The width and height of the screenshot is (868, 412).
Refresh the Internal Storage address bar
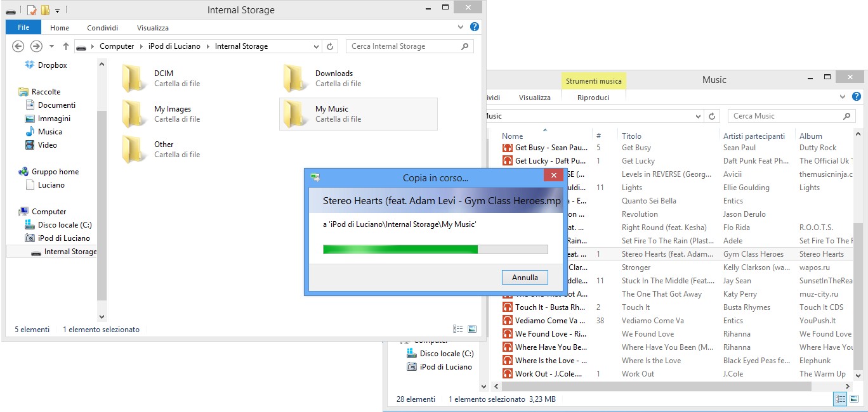[330, 46]
